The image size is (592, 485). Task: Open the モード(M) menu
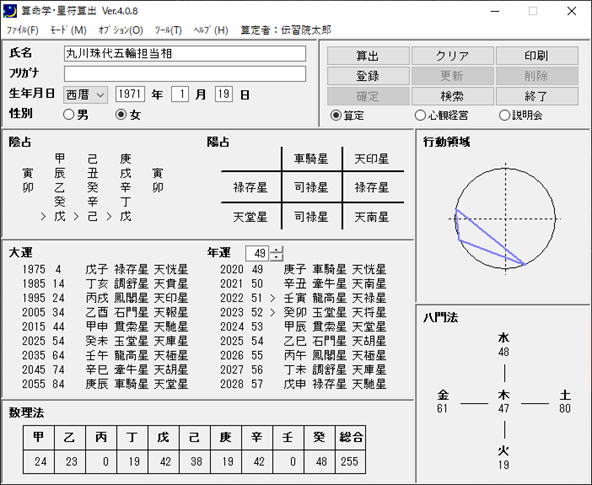click(68, 30)
